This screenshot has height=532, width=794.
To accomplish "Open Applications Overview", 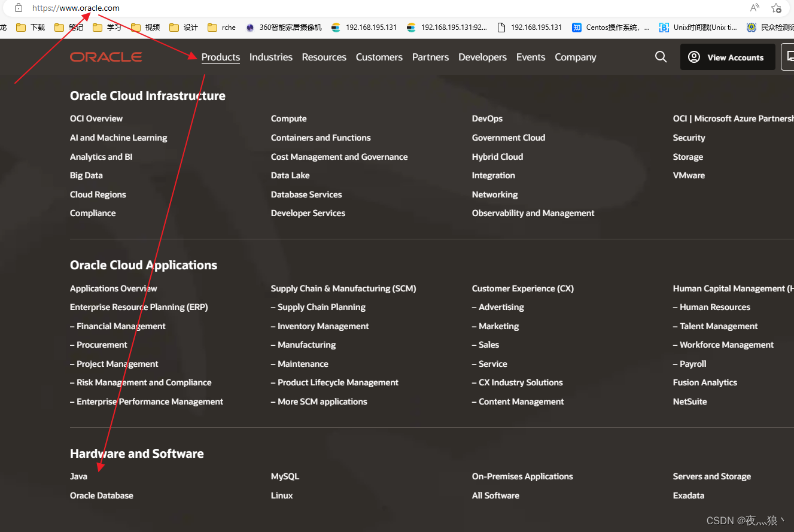I will (114, 288).
